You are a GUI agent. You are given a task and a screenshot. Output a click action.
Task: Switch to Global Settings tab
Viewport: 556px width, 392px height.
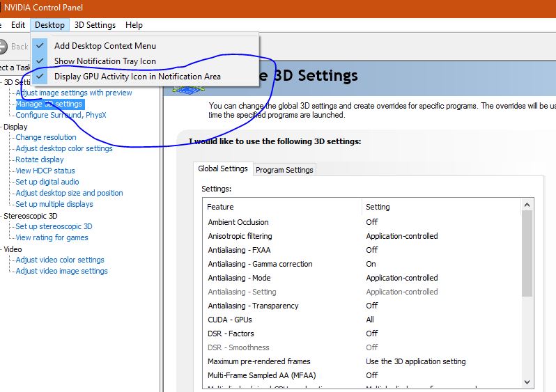coord(223,168)
